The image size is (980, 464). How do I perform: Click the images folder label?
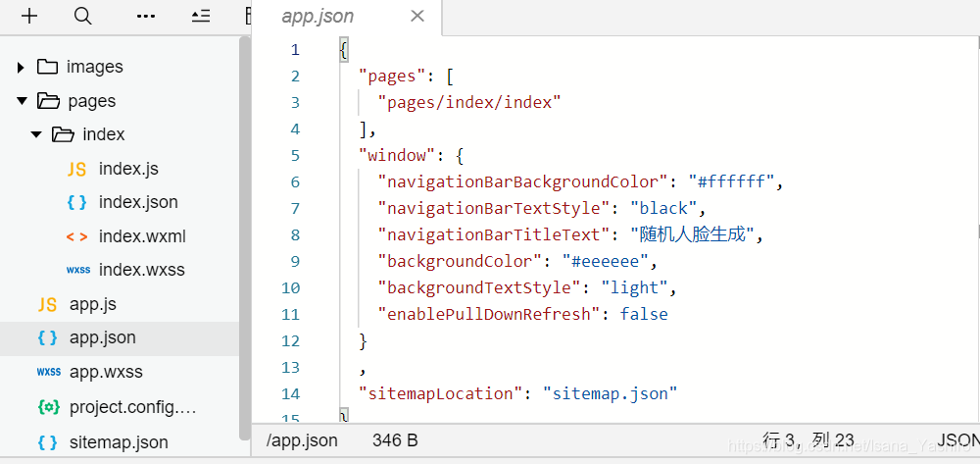tap(94, 67)
